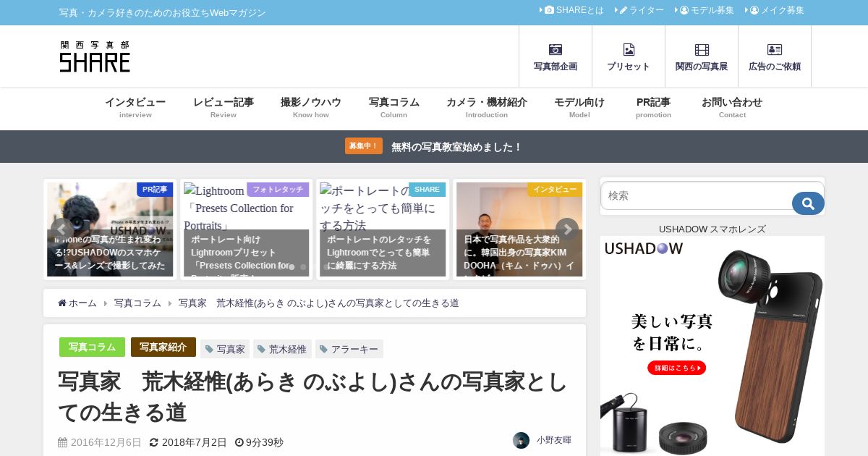Viewport: 868px width, 456px height.
Task: Open プリセット image icon button
Action: click(629, 56)
